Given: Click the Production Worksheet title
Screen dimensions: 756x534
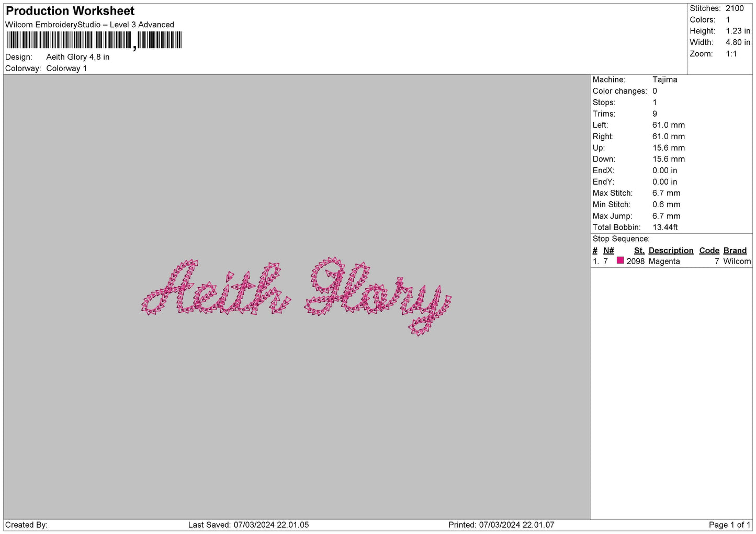Looking at the screenshot, I should pos(70,11).
